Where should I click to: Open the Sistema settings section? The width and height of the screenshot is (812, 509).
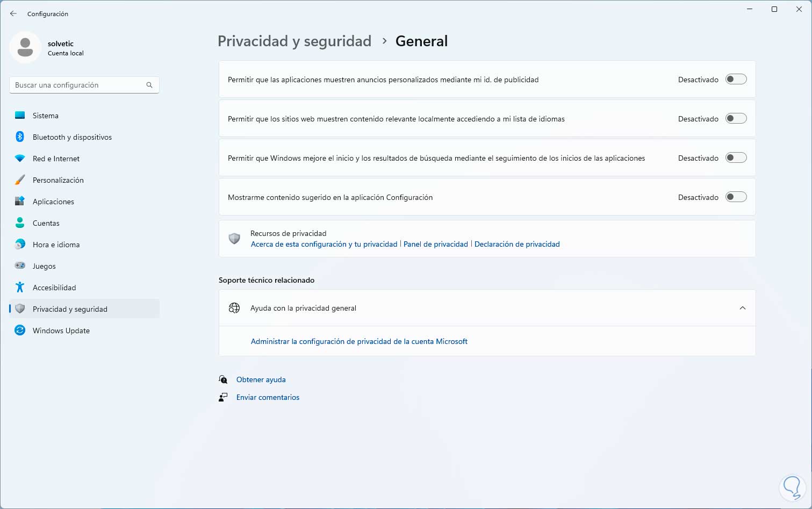point(46,116)
